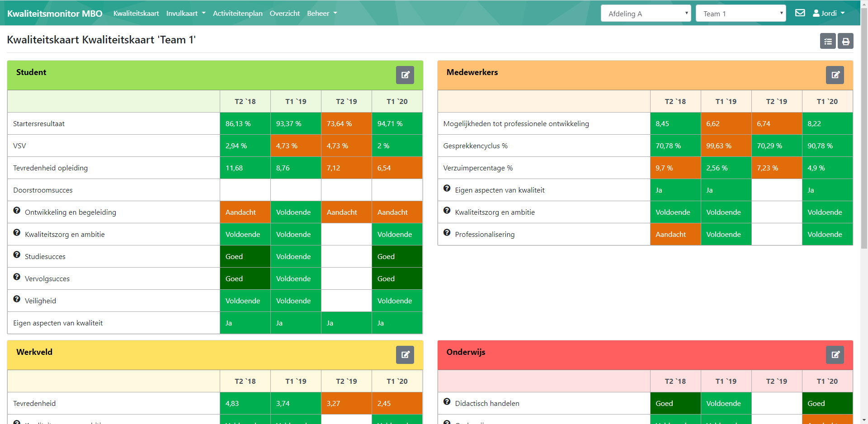Click help icon beside Professionalisering

[447, 233]
